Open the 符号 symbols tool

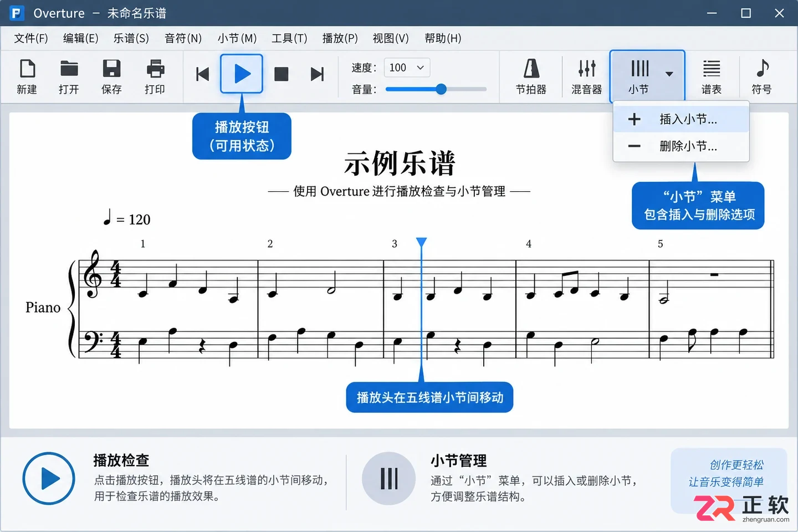coord(762,76)
